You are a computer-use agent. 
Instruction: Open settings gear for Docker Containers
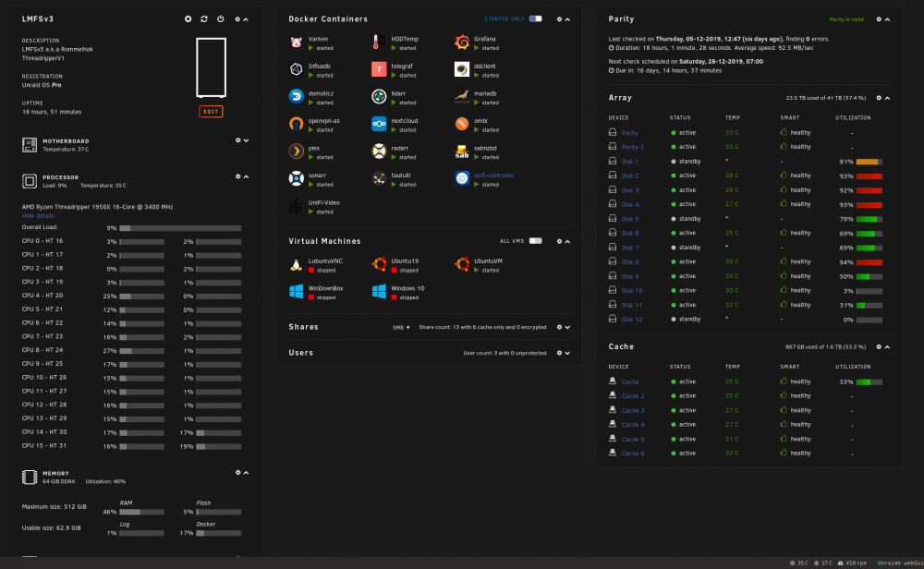click(x=559, y=19)
